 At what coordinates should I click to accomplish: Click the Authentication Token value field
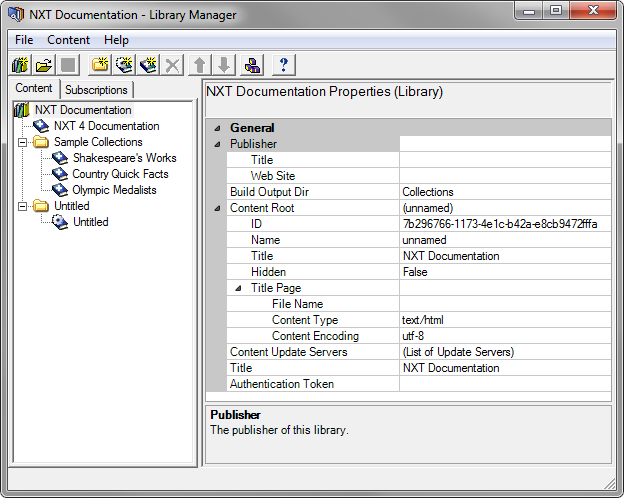pos(504,384)
